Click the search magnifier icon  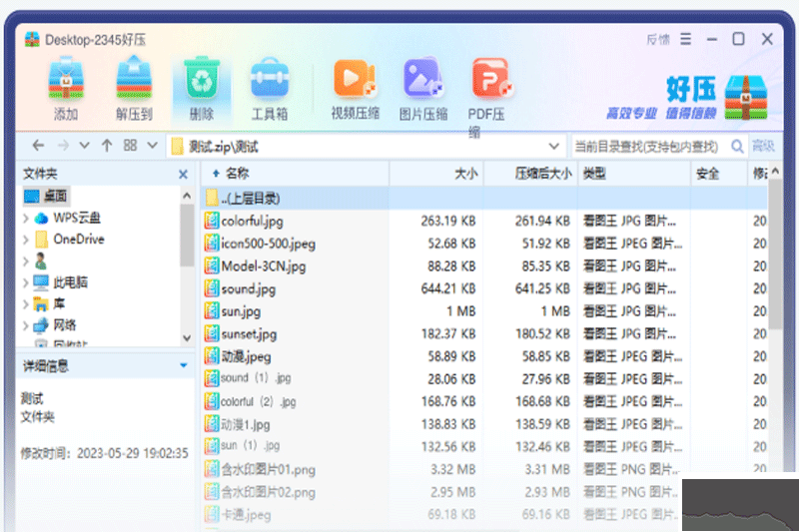pos(737,146)
